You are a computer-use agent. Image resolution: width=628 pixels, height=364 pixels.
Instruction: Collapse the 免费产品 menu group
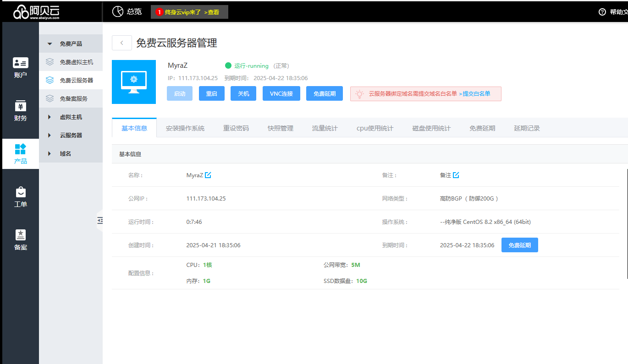coord(71,43)
